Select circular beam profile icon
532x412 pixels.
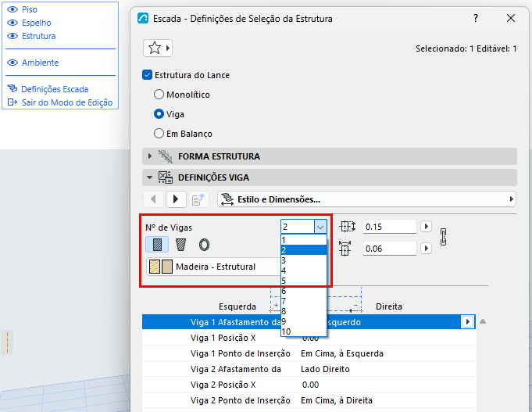[204, 245]
